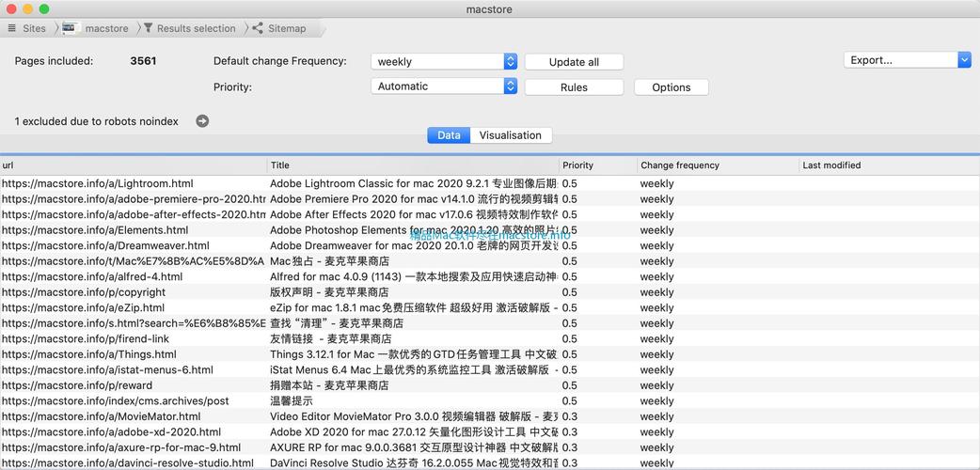Sort by the Last modified column header
980x470 pixels.
pyautogui.click(x=890, y=165)
